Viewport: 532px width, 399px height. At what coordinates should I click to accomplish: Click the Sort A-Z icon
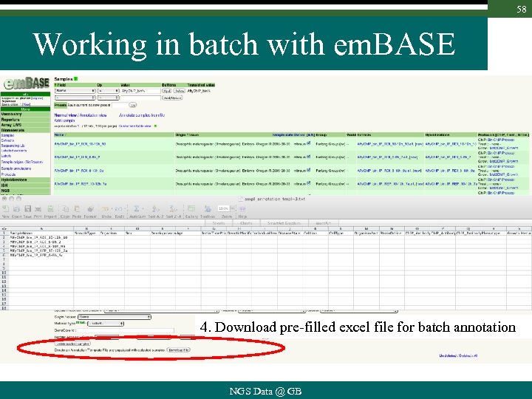pyautogui.click(x=156, y=208)
